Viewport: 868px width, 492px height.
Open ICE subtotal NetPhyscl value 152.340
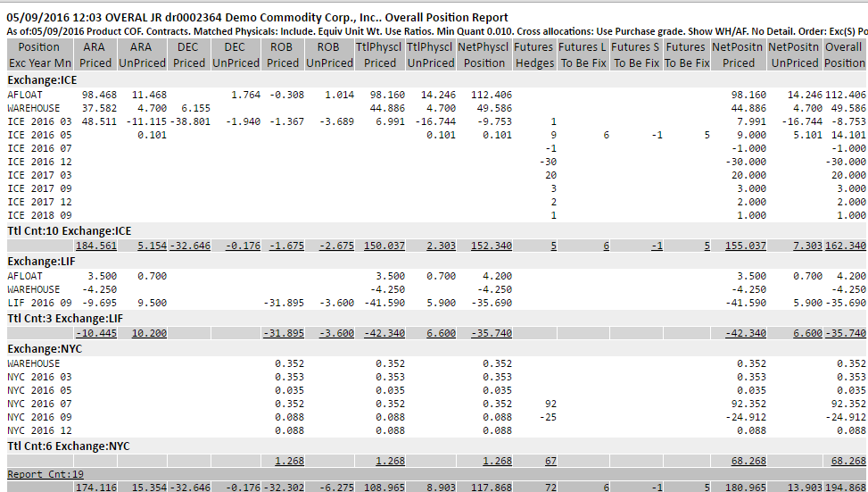pos(491,246)
